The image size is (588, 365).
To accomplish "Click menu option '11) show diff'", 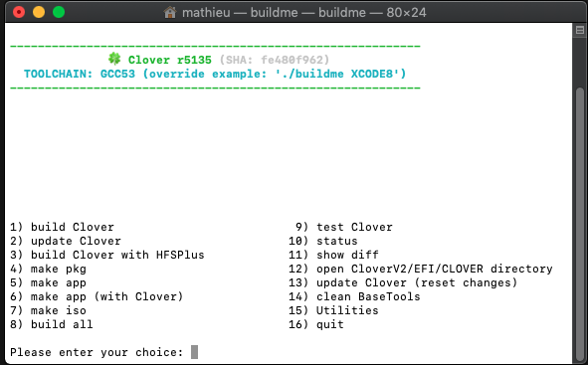I will [333, 255].
